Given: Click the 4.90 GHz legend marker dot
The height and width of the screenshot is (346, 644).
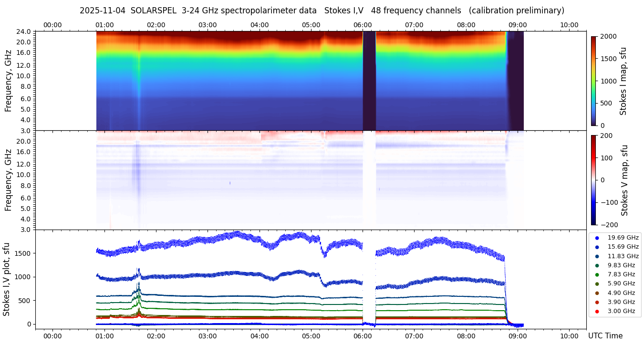Looking at the screenshot, I should coord(597,293).
